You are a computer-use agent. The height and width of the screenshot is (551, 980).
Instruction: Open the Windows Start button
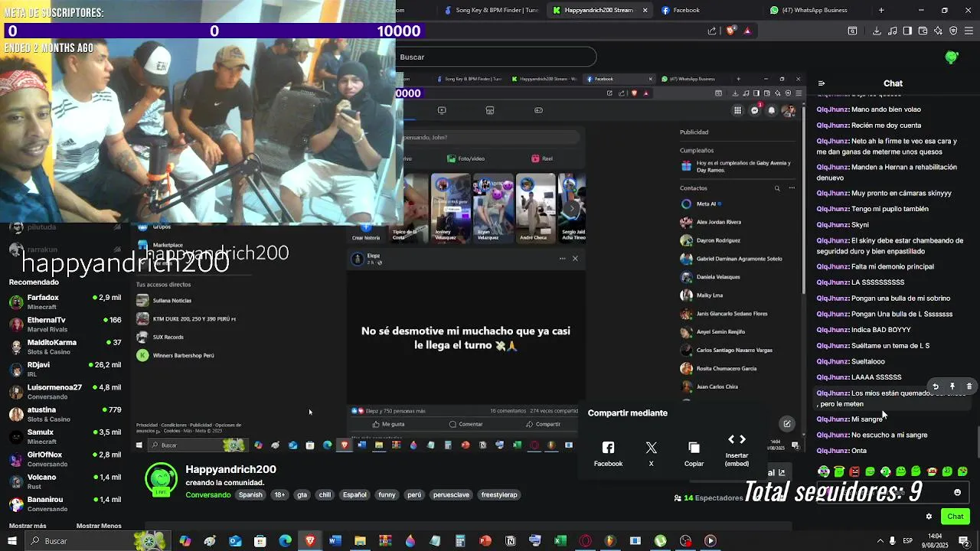click(11, 541)
